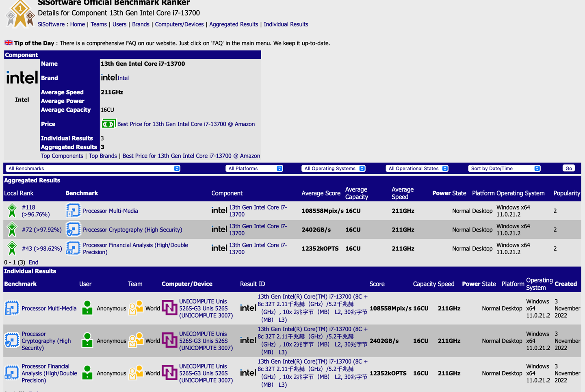Click green rank ribbon icon for #72
This screenshot has height=392, width=585.
pyautogui.click(x=12, y=230)
